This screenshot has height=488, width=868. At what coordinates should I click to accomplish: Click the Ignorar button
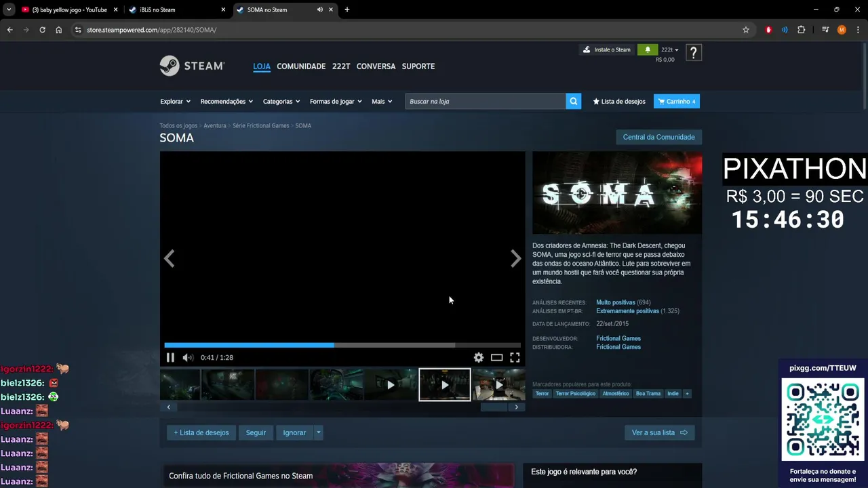click(294, 432)
